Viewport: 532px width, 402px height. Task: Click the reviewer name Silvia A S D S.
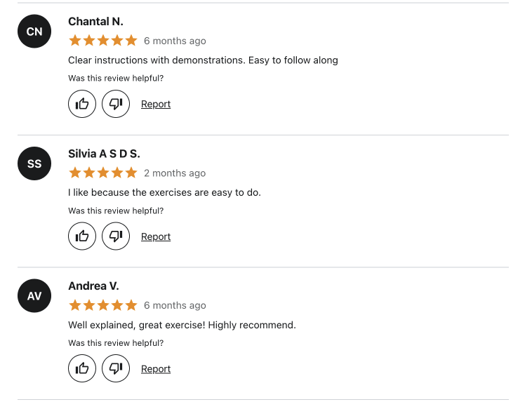pos(104,154)
